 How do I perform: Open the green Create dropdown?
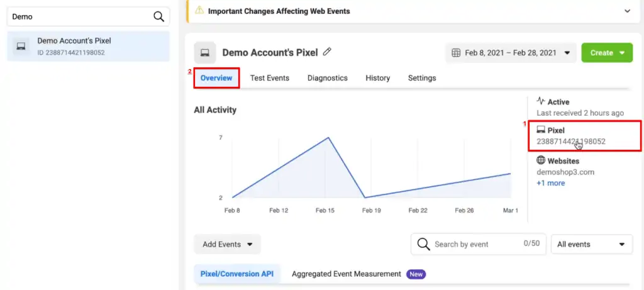pyautogui.click(x=607, y=53)
